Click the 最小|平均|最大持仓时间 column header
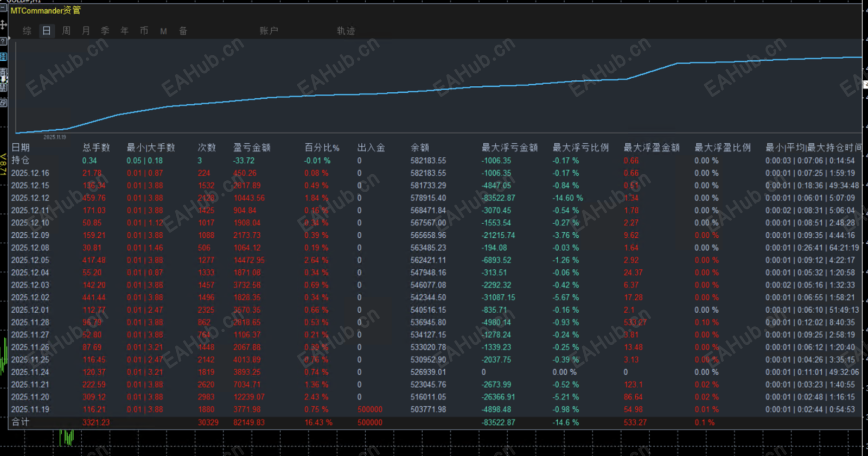The width and height of the screenshot is (868, 456). tap(813, 148)
